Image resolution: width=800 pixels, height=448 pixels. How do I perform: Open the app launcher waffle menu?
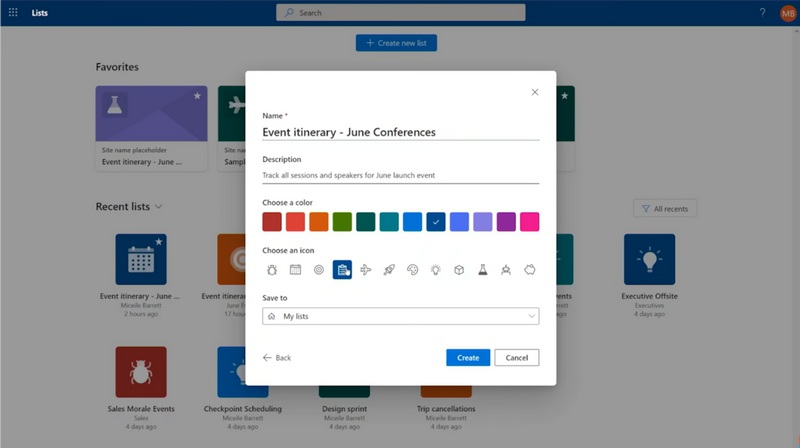(13, 13)
